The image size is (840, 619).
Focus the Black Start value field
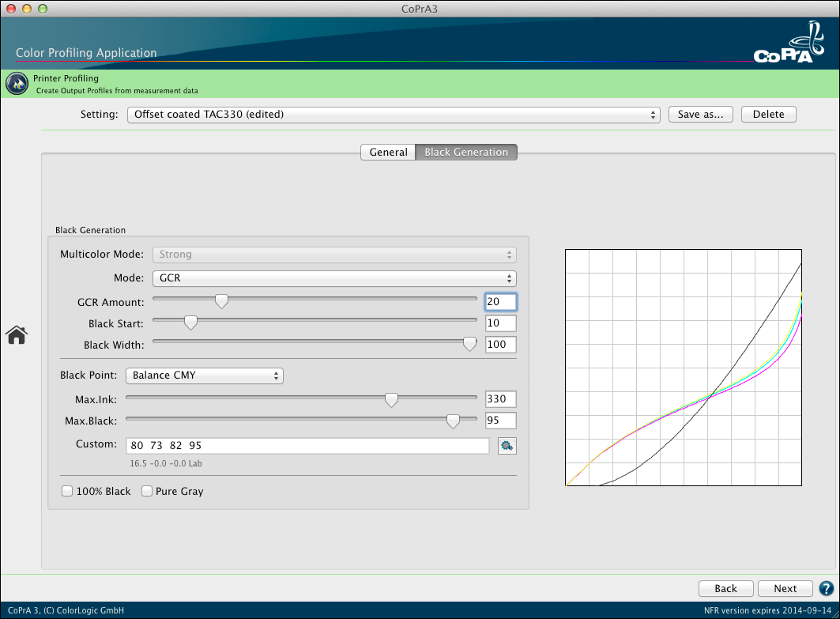[500, 323]
